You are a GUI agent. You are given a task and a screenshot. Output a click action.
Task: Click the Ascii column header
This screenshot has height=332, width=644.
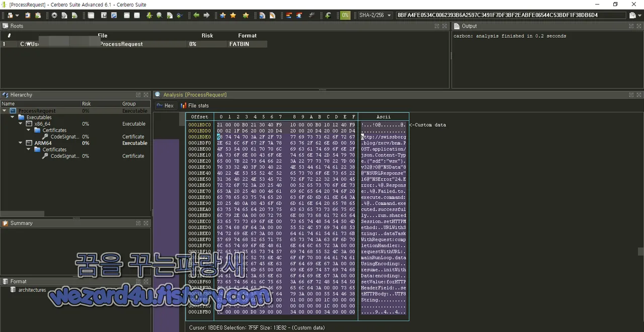[x=383, y=117]
